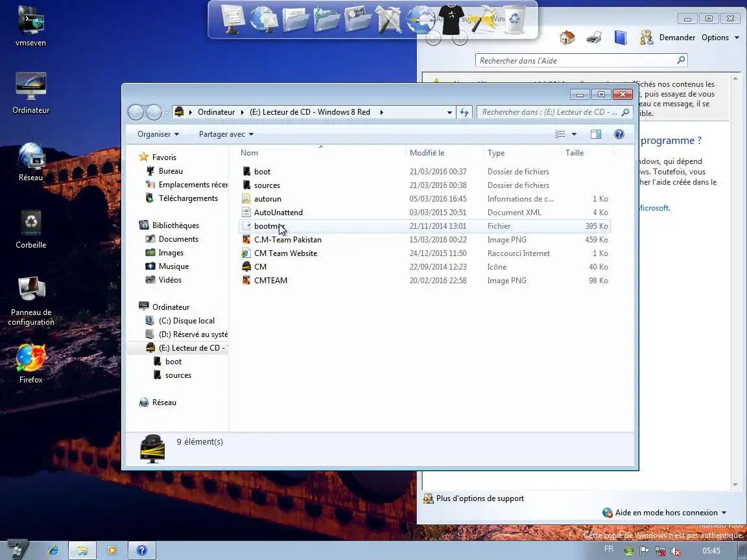747x560 pixels.
Task: Click the Action Center flag tray icon
Action: 644,551
